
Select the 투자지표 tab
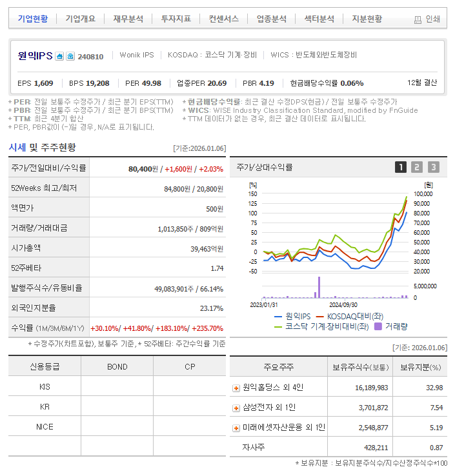[176, 19]
